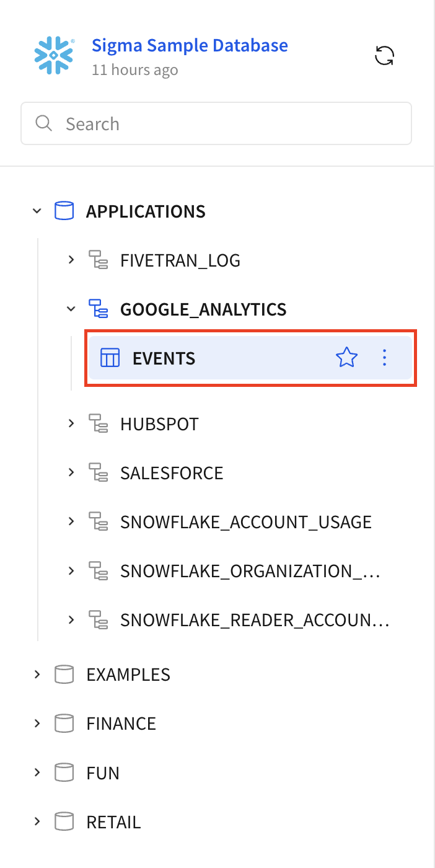Select the FIVETRAN_LOG label
The image size is (435, 868).
(180, 261)
